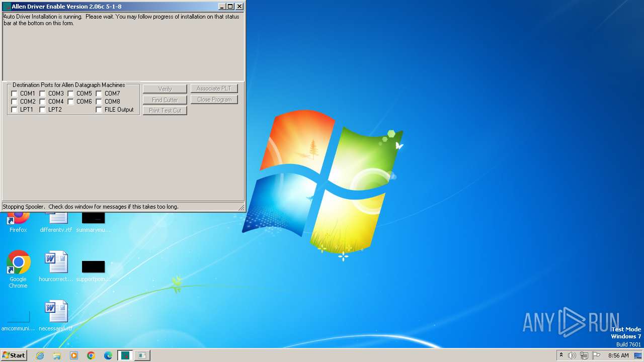Viewport: 644px width, 362px height.
Task: Open the Google Chrome desktop shortcut
Action: click(x=18, y=269)
